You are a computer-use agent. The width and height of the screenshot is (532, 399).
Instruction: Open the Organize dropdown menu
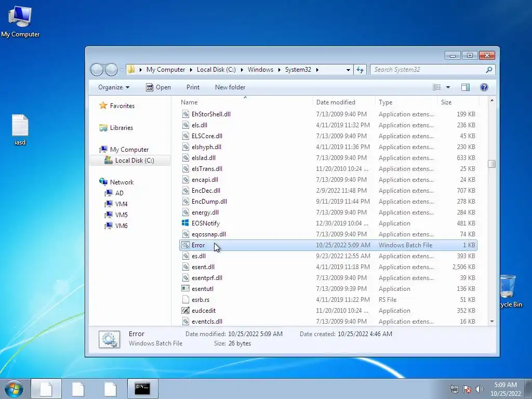click(114, 87)
